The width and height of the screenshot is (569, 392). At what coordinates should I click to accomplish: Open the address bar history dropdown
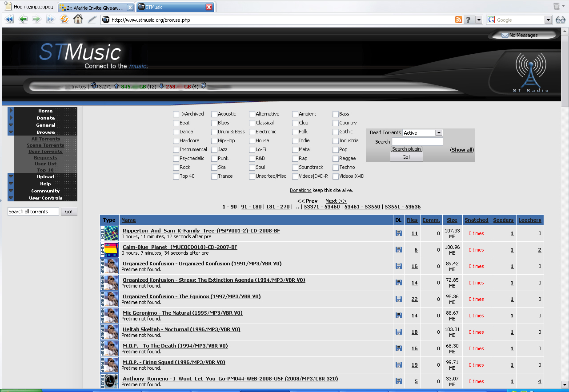pyautogui.click(x=479, y=20)
